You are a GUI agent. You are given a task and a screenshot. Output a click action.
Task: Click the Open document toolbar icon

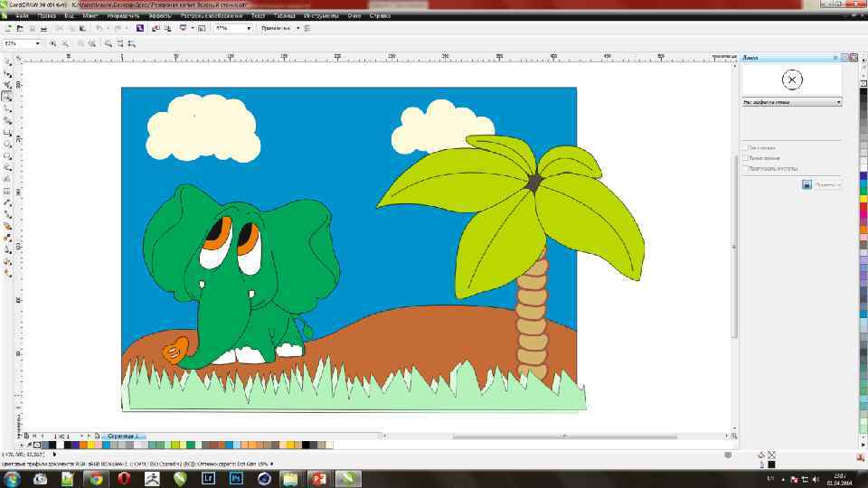(x=20, y=28)
